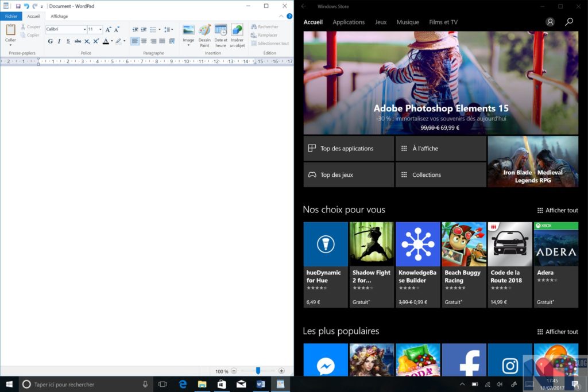Viewport: 588px width, 392px height.
Task: Open the account profile icon in Windows Store
Action: (550, 22)
